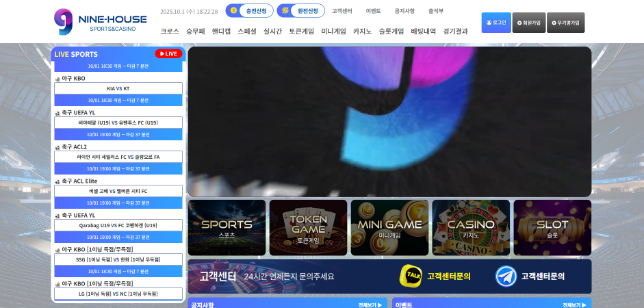This screenshot has height=308, width=644.
Task: Select the 미니게임 menu item
Action: tap(333, 31)
